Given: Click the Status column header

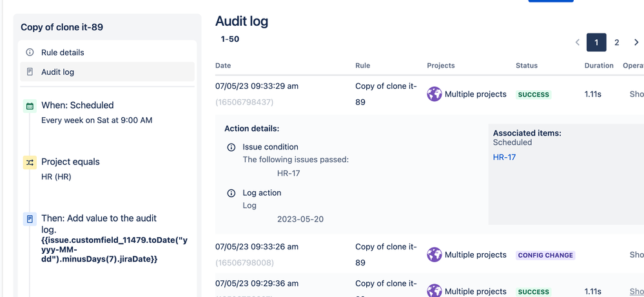Looking at the screenshot, I should coord(527,66).
